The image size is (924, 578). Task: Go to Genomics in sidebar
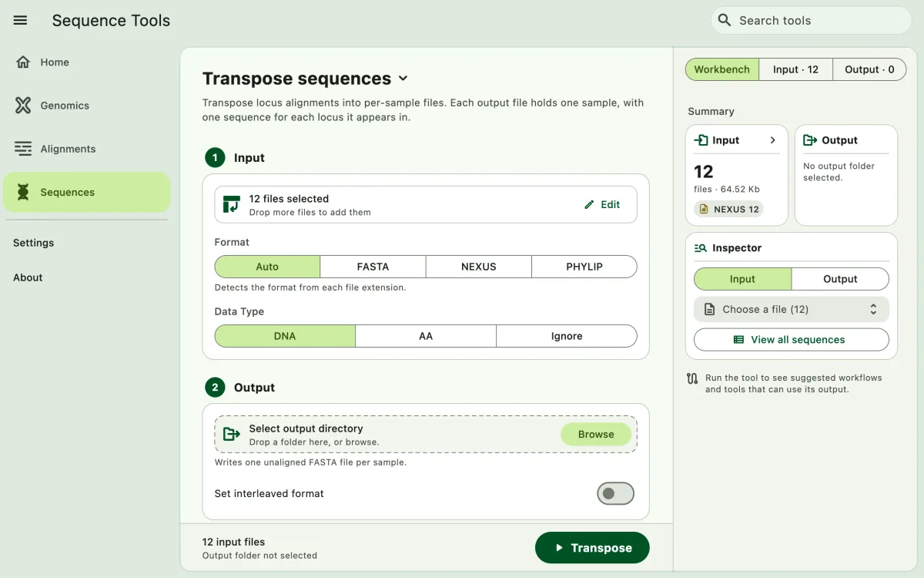tap(87, 106)
